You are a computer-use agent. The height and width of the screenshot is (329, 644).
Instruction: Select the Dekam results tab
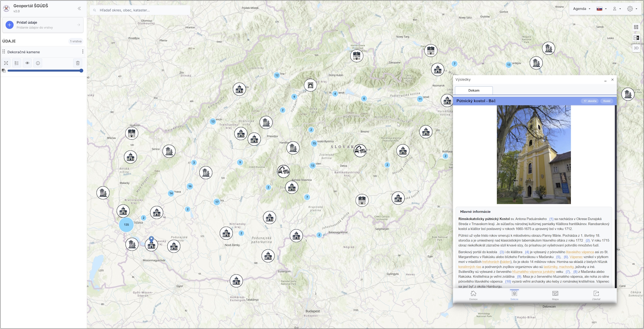(x=474, y=90)
